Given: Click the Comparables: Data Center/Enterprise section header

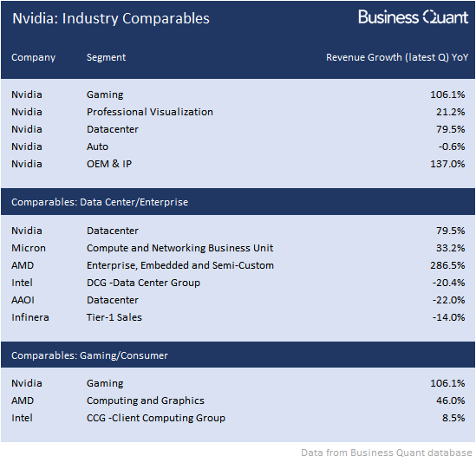Looking at the screenshot, I should click(x=100, y=202).
